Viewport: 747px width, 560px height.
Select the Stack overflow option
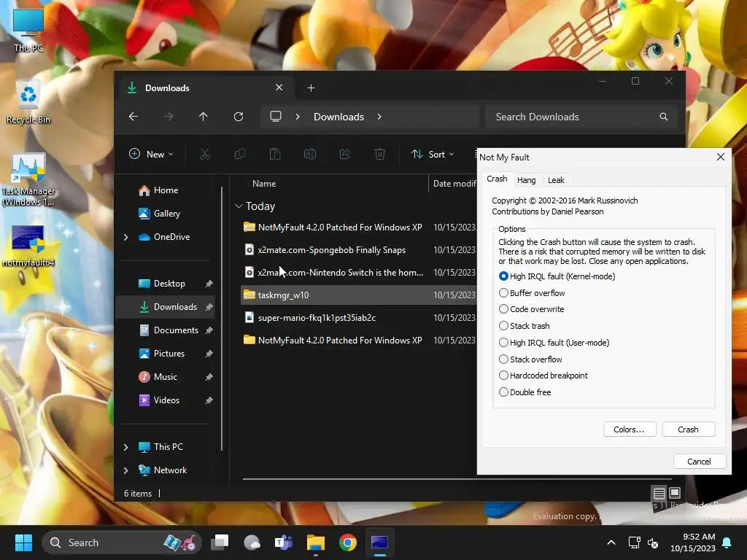click(530, 359)
